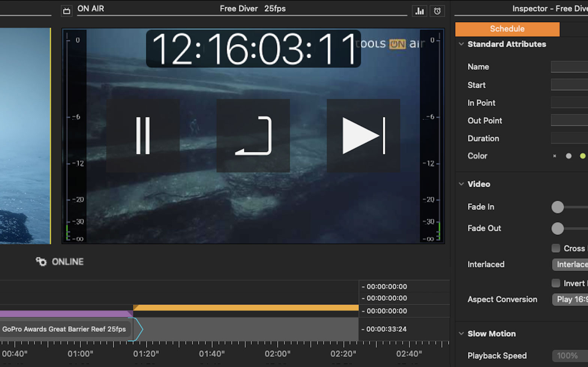Select the GoPro Awards Great Barrier Reef clip
Image resolution: width=588 pixels, height=367 pixels.
64,329
